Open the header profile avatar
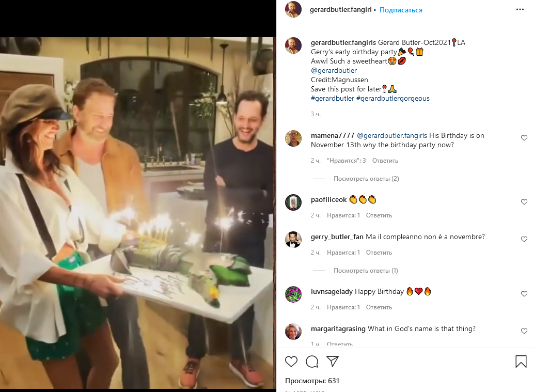Screen dimensions: 534x392 293,9
